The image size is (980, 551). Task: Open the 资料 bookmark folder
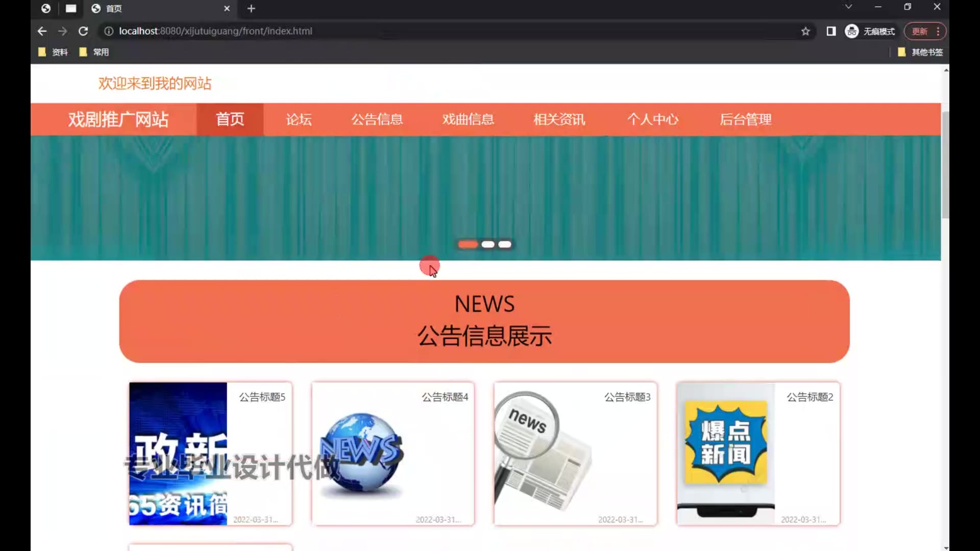pos(53,52)
